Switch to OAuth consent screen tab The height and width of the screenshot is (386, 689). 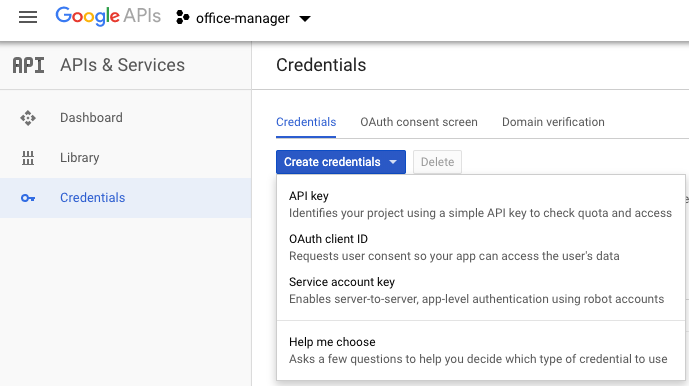pyautogui.click(x=419, y=122)
